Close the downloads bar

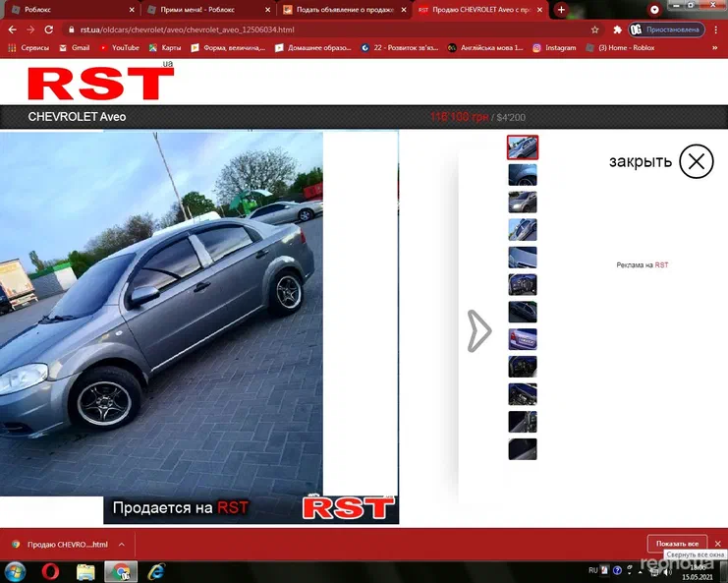click(x=718, y=543)
